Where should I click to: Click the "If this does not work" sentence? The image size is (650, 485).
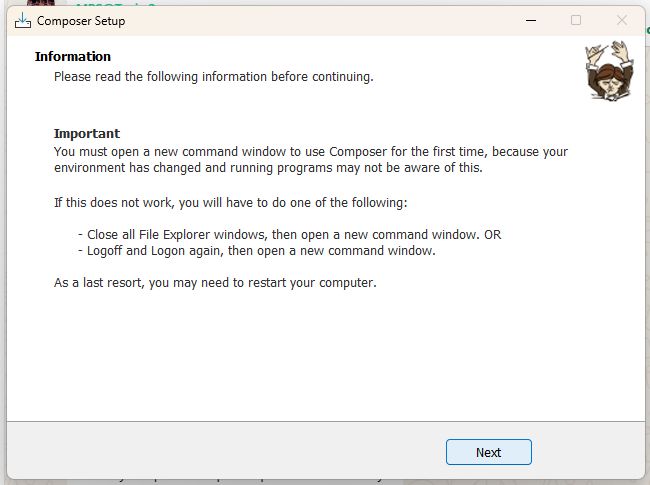pos(230,203)
